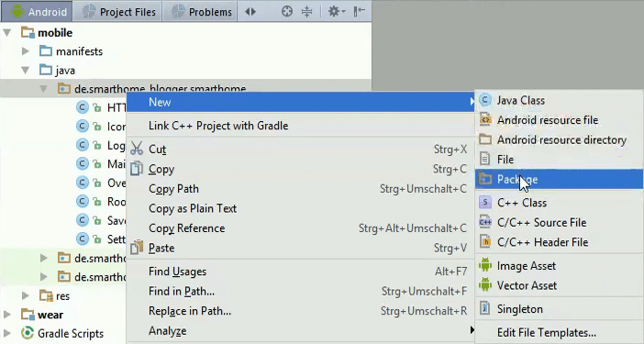Select Paste from the context menu

pyautogui.click(x=301, y=248)
